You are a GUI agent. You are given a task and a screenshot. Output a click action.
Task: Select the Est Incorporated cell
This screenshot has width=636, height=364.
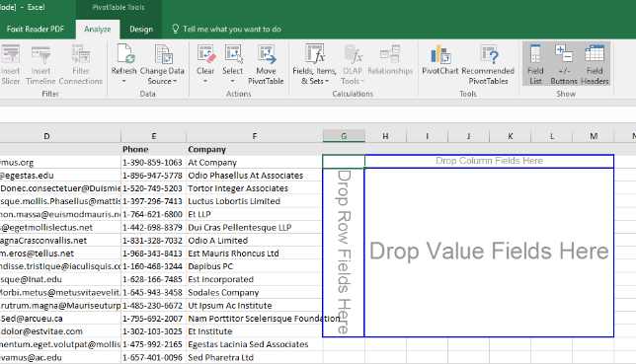coord(255,279)
